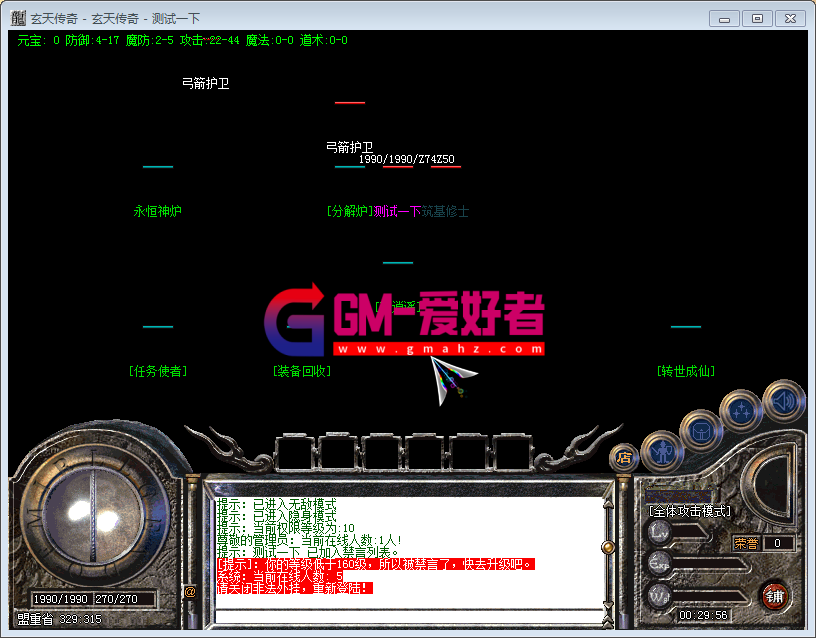Select the fourth belt slot from left

point(425,452)
